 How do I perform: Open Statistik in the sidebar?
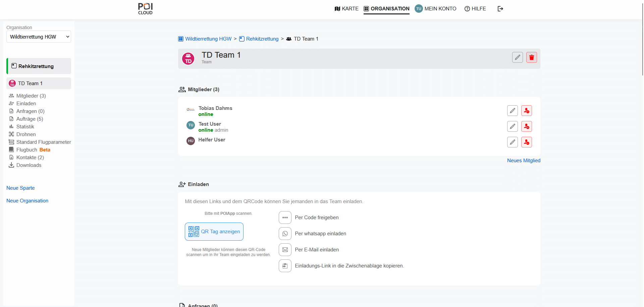coord(21,127)
